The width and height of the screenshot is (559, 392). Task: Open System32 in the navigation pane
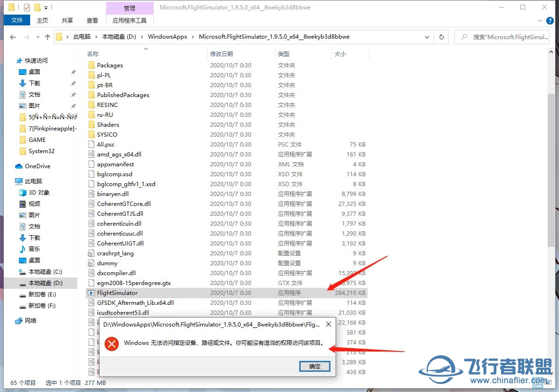tap(41, 151)
